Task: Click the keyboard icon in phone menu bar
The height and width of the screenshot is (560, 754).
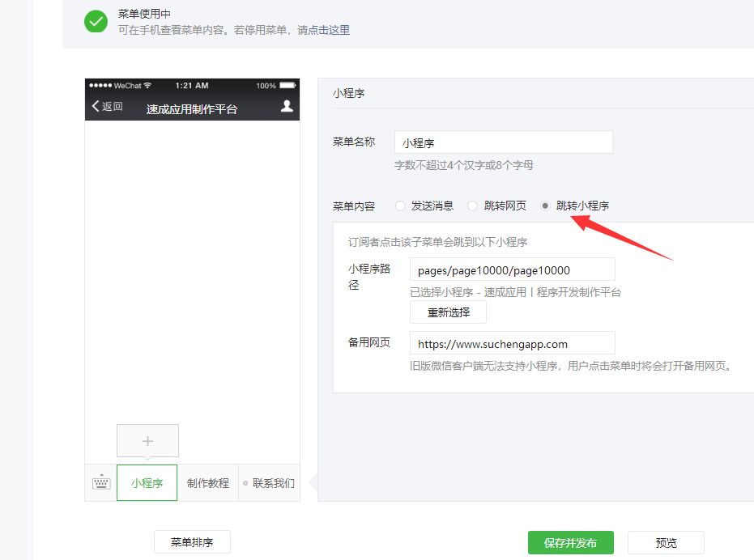Action: (101, 482)
